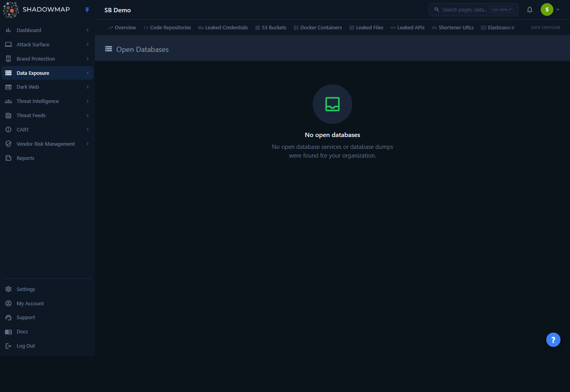Click Log Out
The height and width of the screenshot is (392, 570).
tap(26, 346)
